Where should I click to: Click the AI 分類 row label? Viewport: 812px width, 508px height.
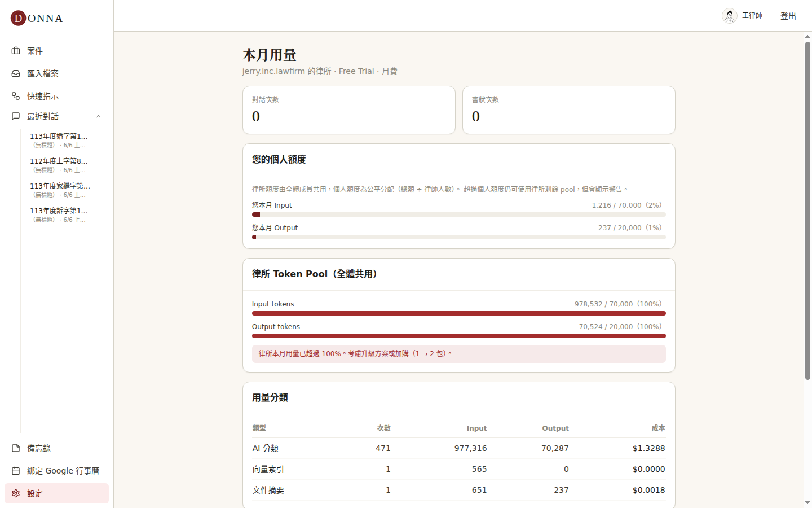(x=266, y=448)
